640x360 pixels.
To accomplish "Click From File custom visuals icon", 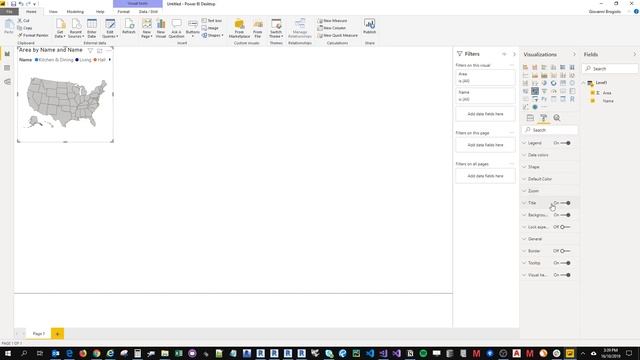I will tap(258, 28).
